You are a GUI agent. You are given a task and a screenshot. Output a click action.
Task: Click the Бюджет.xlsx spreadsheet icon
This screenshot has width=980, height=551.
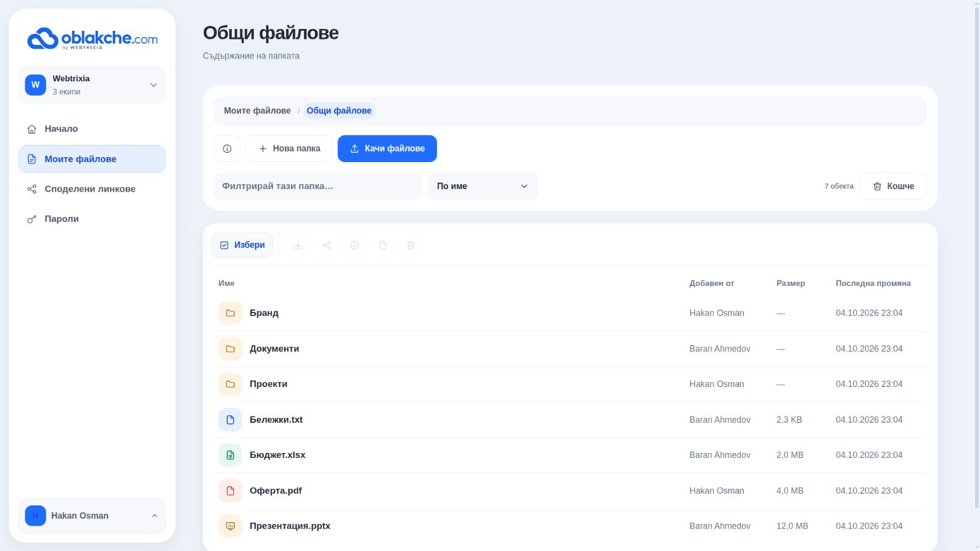(x=230, y=455)
